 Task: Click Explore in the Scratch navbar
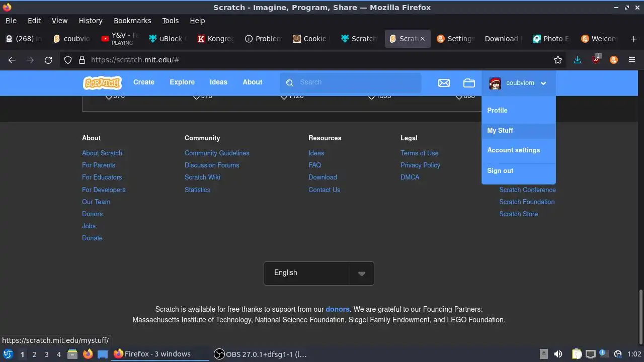point(182,82)
